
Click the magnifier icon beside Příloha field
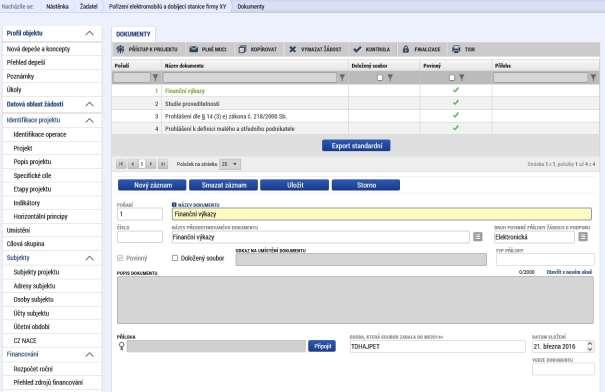(x=122, y=346)
